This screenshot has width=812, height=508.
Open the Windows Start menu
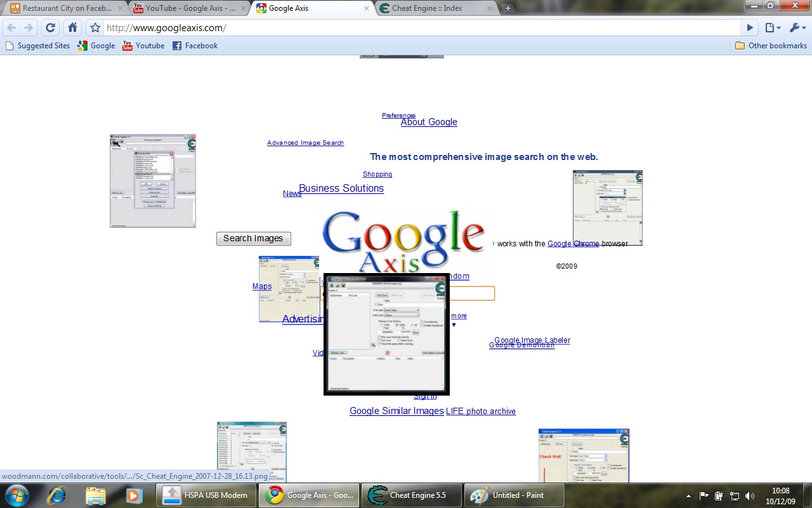click(16, 495)
